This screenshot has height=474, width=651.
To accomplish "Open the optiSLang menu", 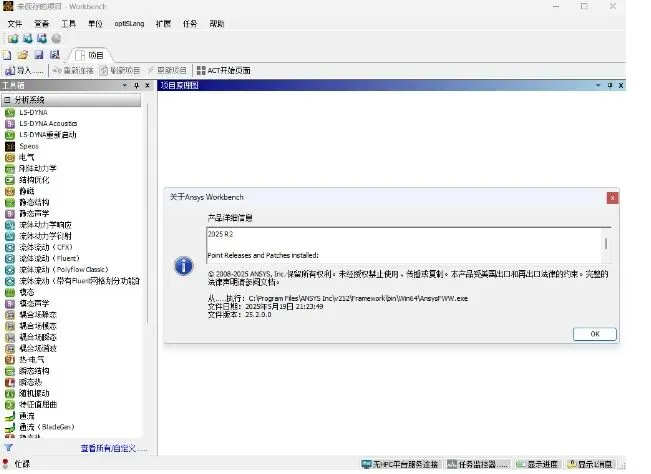I will [x=129, y=24].
